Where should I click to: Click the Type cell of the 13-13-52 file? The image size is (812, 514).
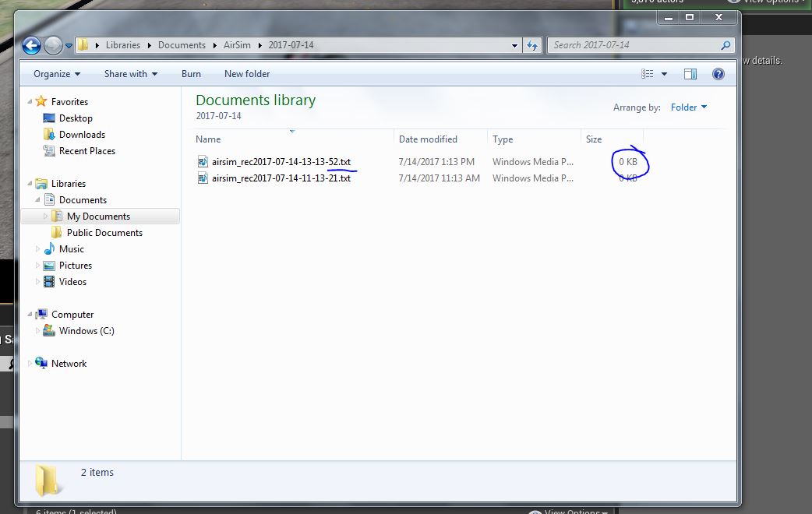[x=533, y=162]
